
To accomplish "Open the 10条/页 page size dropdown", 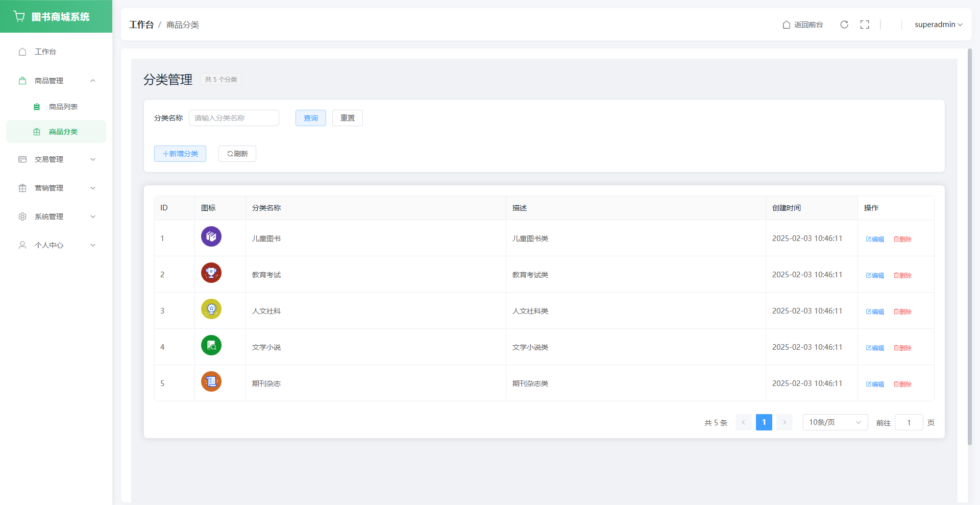I will 835,422.
